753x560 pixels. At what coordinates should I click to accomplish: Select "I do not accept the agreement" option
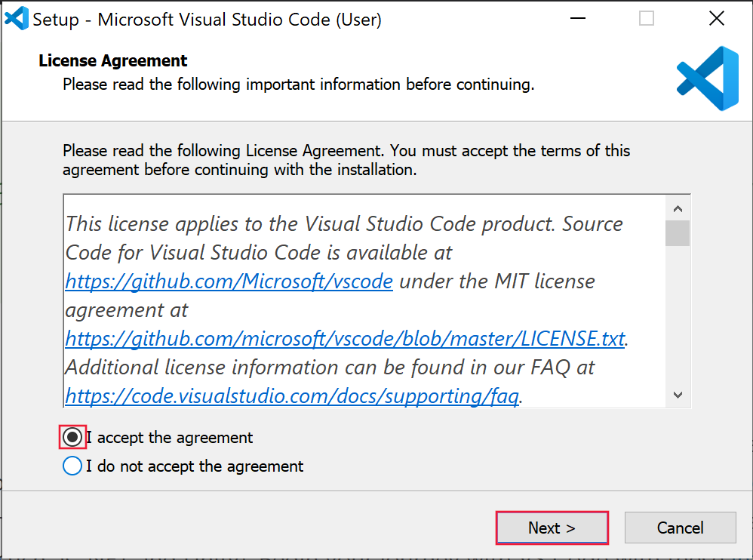click(x=72, y=466)
